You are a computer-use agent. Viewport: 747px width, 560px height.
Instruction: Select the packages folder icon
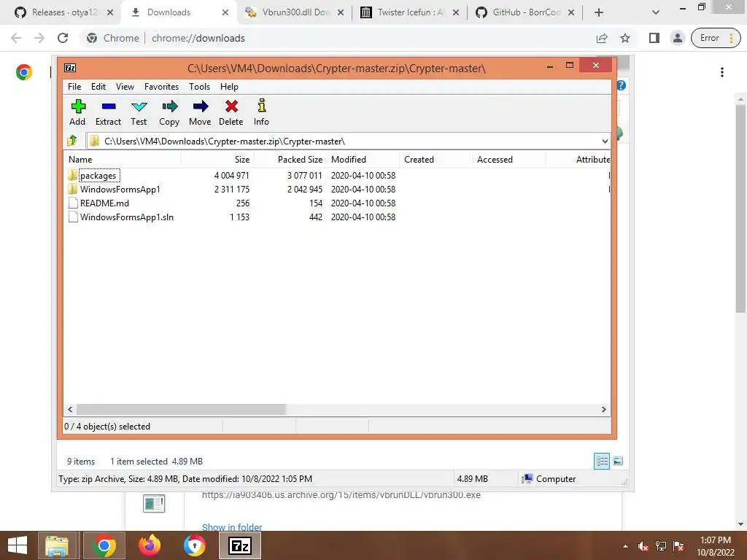[x=72, y=175]
